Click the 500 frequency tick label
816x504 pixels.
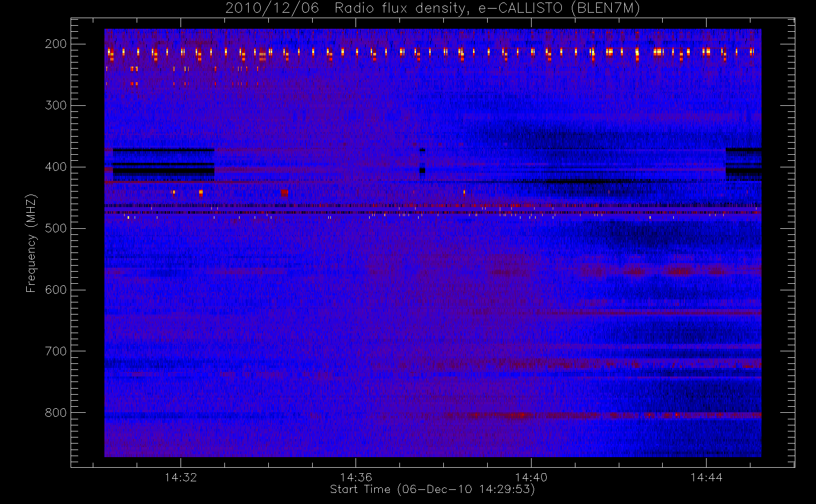pyautogui.click(x=56, y=228)
